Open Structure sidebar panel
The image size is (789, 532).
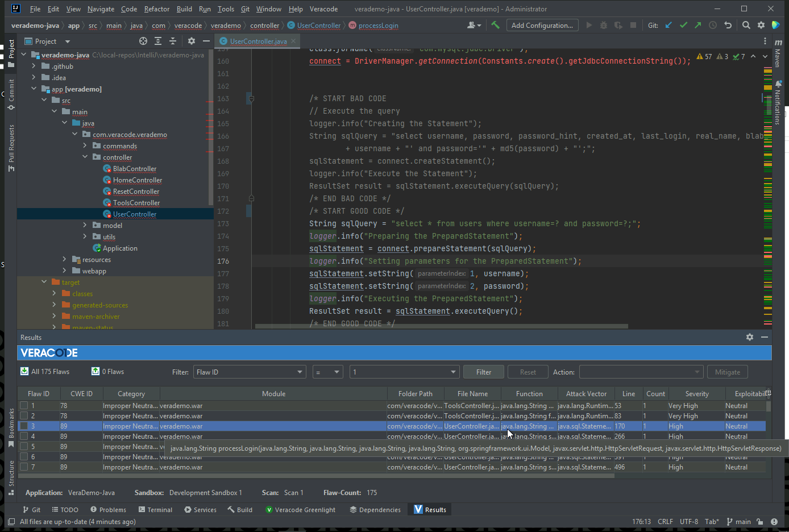11,478
